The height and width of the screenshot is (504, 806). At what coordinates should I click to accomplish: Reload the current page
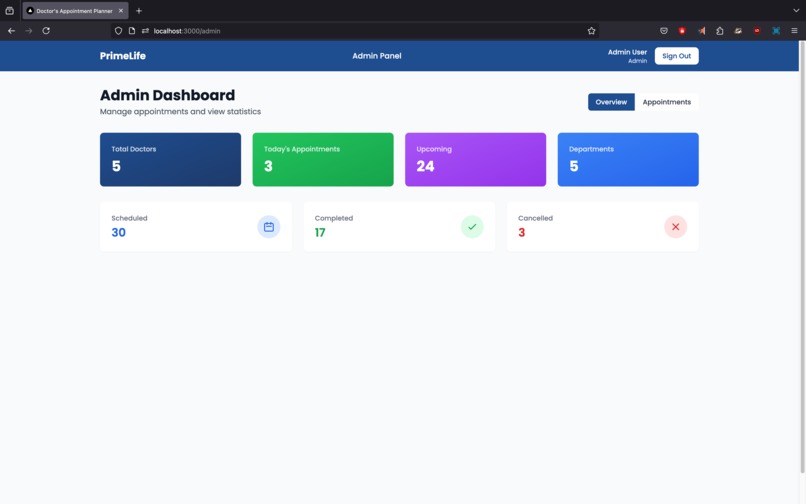(x=46, y=31)
